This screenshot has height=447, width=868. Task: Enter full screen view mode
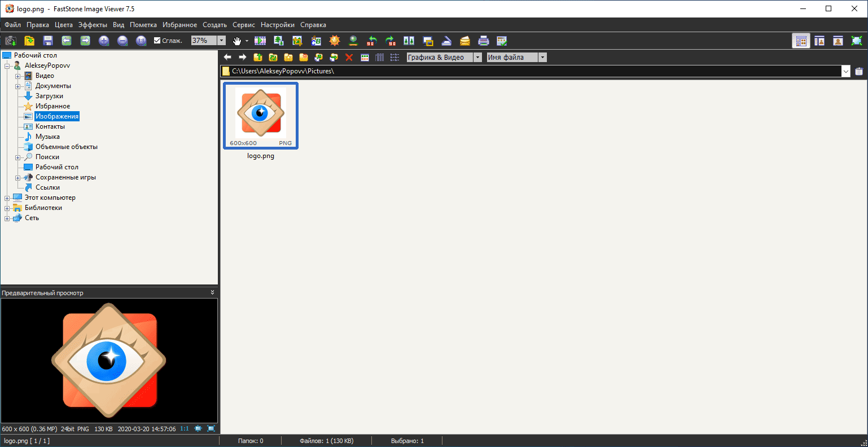click(x=857, y=41)
